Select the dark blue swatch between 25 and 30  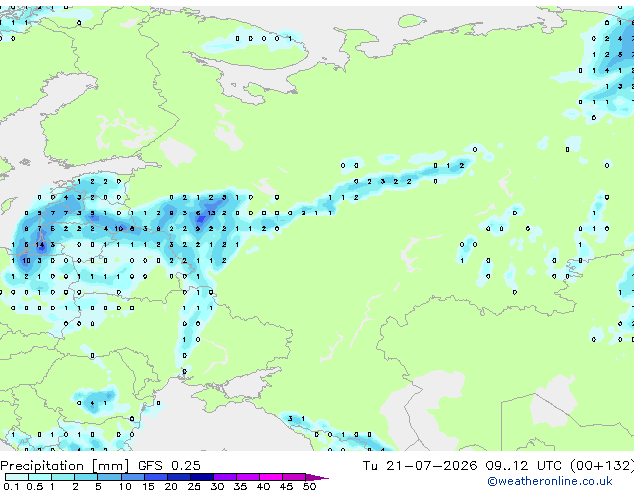pos(201,477)
